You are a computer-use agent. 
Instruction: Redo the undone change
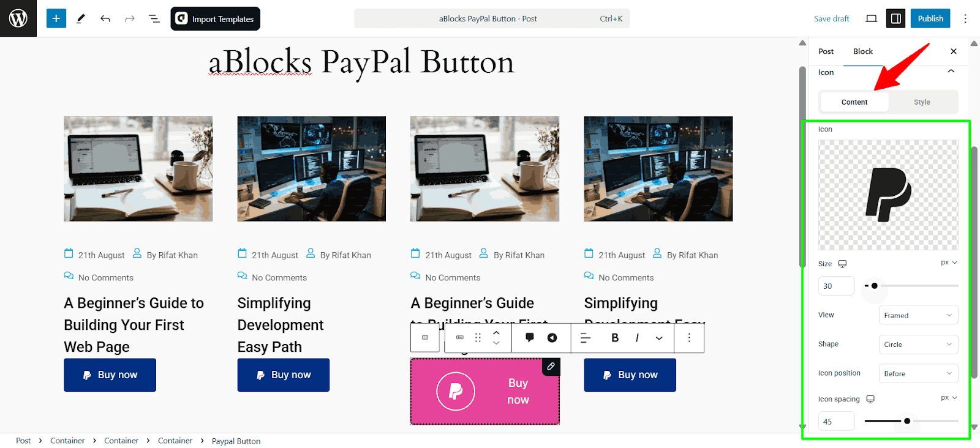[x=130, y=18]
